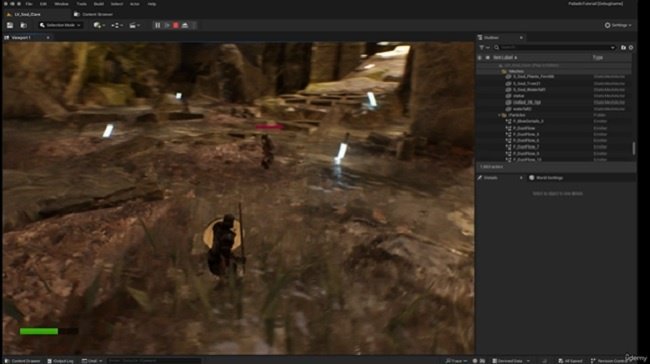
Task: Open the Trace dropdown in status bar
Action: pos(456,361)
